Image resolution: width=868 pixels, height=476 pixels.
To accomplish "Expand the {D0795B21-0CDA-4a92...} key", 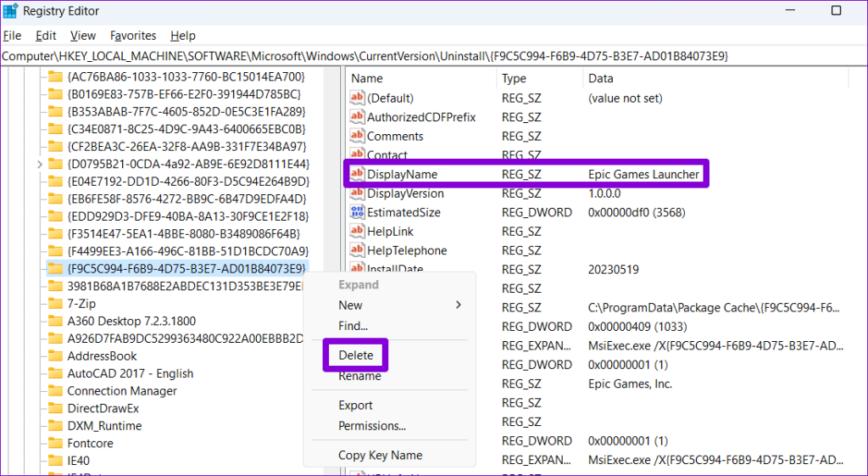I will (39, 164).
